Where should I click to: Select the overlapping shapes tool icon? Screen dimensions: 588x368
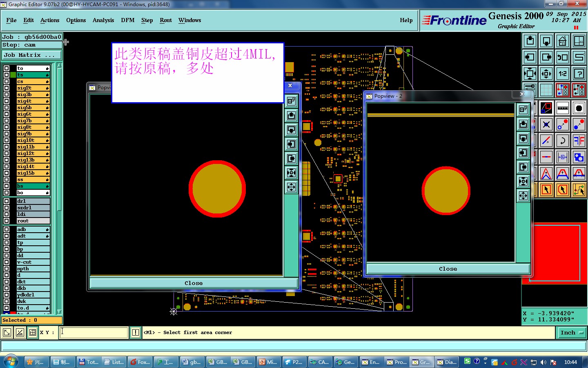pyautogui.click(x=579, y=157)
